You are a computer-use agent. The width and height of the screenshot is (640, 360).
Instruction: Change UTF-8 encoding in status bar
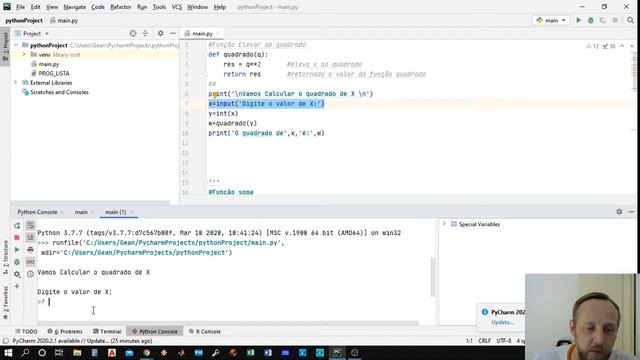click(504, 340)
